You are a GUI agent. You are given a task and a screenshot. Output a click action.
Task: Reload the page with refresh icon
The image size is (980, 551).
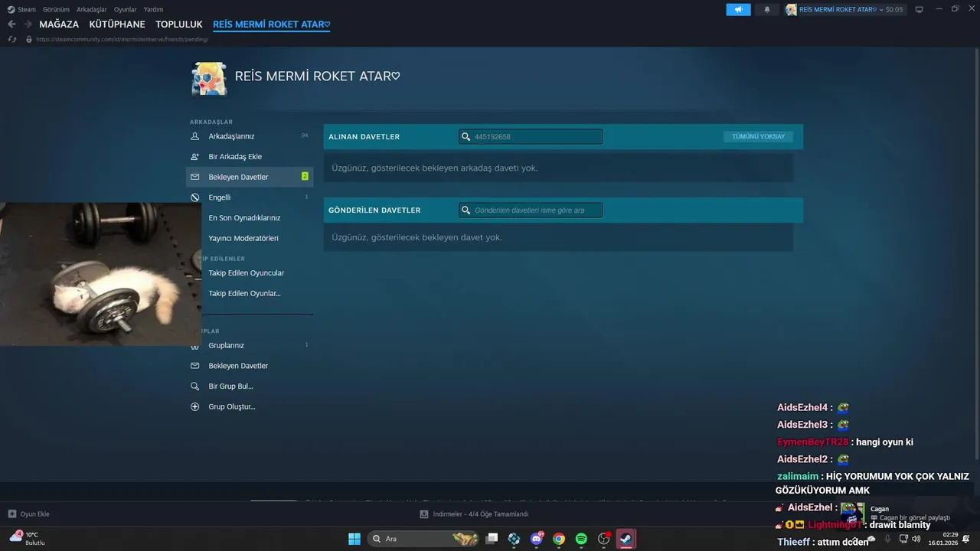coord(11,39)
